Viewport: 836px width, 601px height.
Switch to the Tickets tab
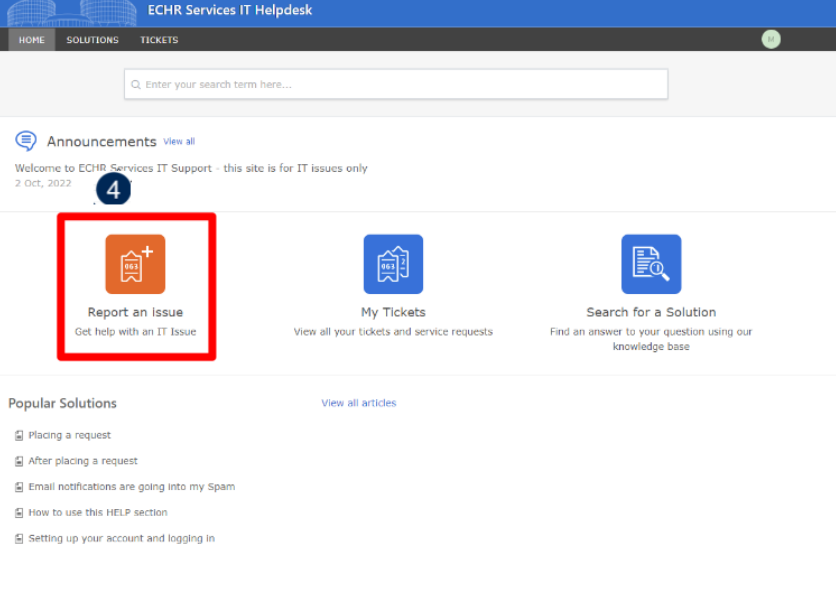point(159,40)
